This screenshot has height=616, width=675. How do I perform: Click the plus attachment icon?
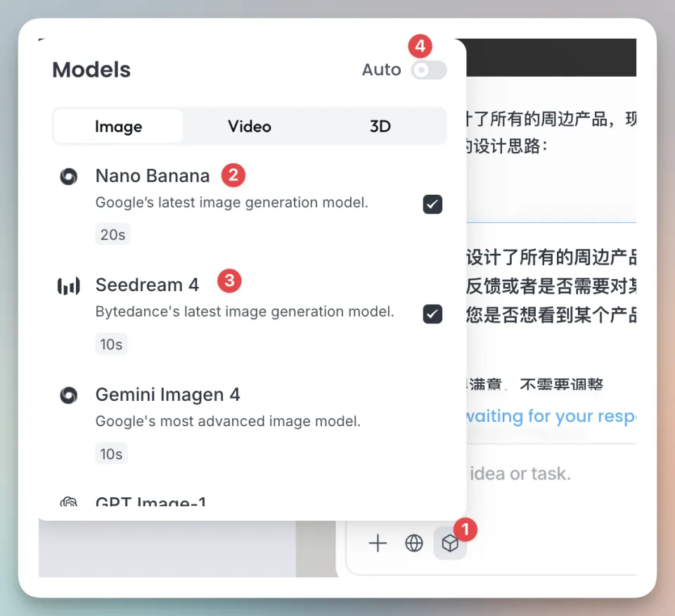[x=378, y=543]
